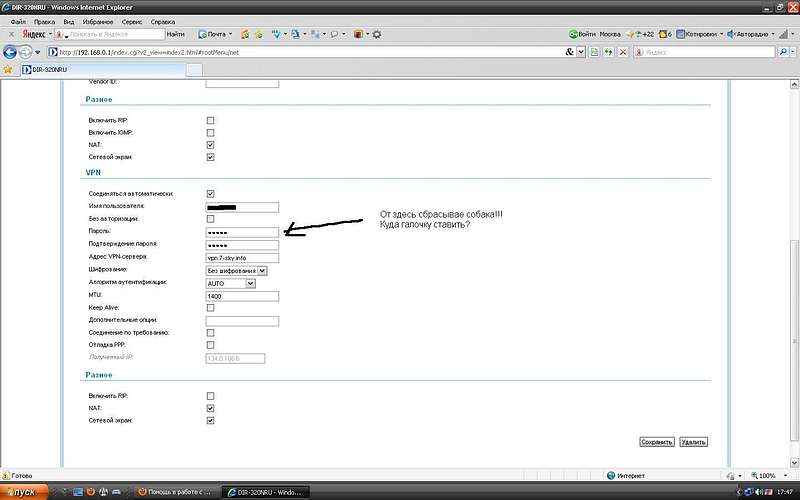800x500 pixels.
Task: Open the browser zoom level 100% dropdown
Action: tap(765, 476)
